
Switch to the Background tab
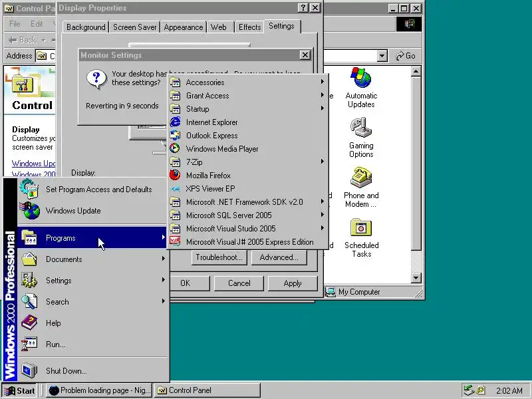(86, 27)
